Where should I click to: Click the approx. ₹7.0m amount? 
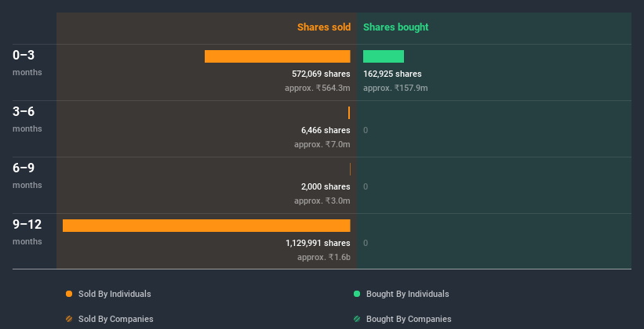tap(322, 144)
